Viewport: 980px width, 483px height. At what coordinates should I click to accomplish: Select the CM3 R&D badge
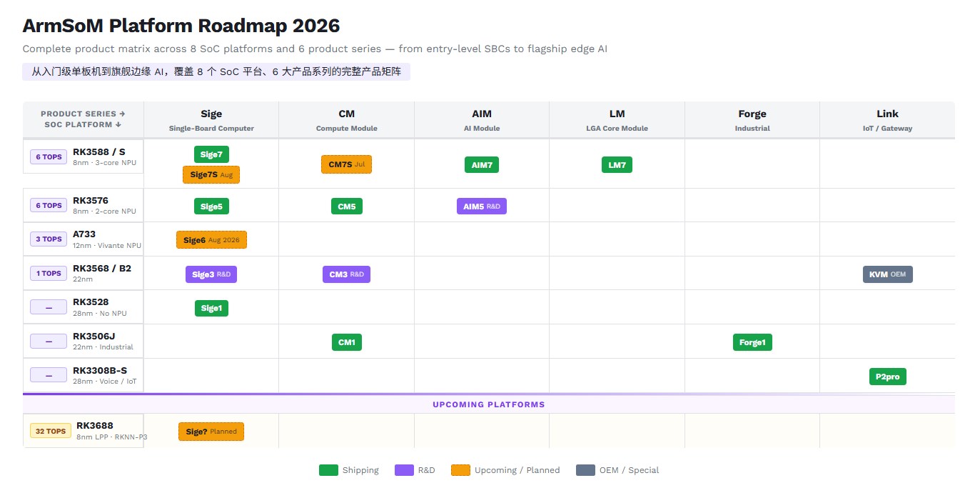(x=346, y=274)
